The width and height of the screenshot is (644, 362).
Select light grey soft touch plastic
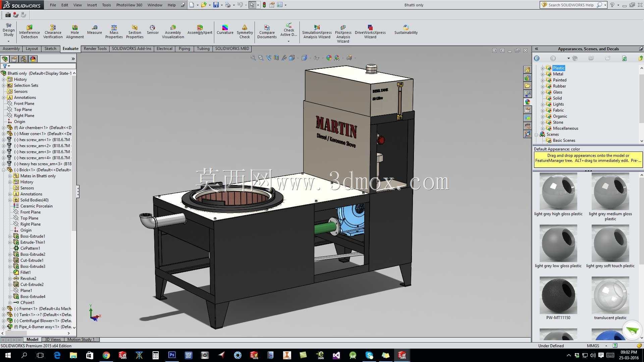pos(610,243)
